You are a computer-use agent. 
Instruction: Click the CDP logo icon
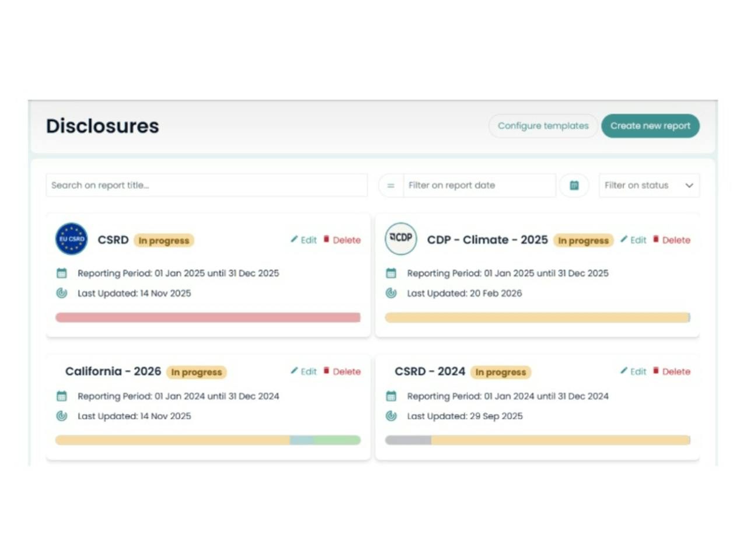tap(401, 239)
